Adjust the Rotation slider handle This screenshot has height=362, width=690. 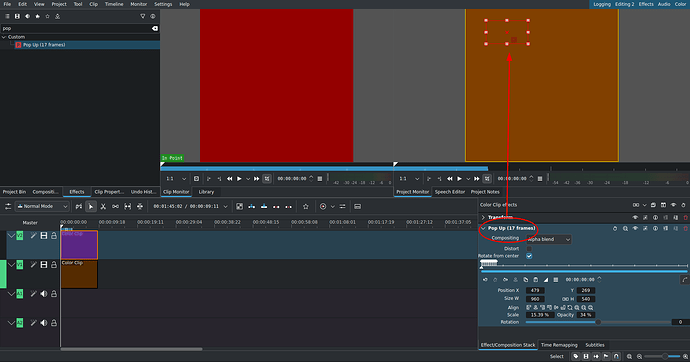pyautogui.click(x=598, y=322)
